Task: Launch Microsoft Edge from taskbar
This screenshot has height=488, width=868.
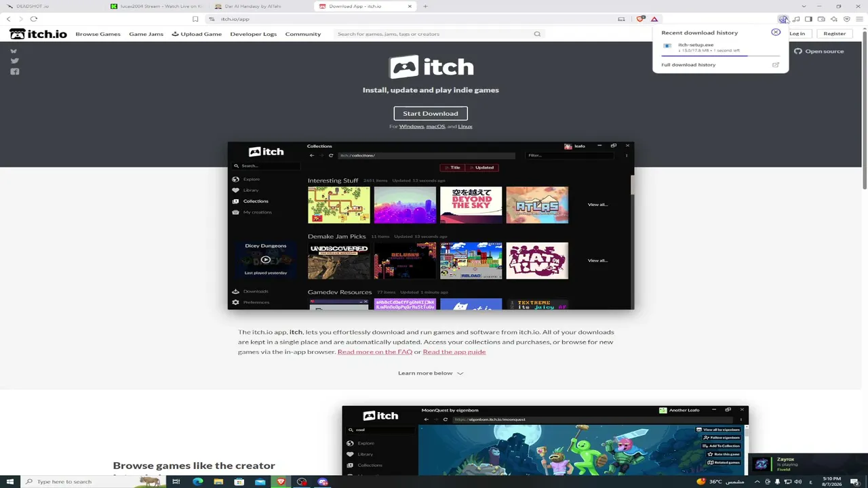Action: pos(197,482)
